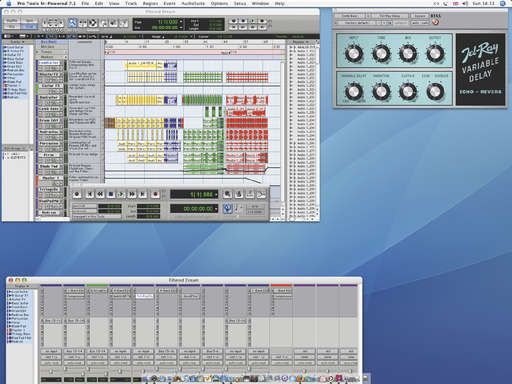
Task: Select the Pencil tool
Action: tap(124, 23)
